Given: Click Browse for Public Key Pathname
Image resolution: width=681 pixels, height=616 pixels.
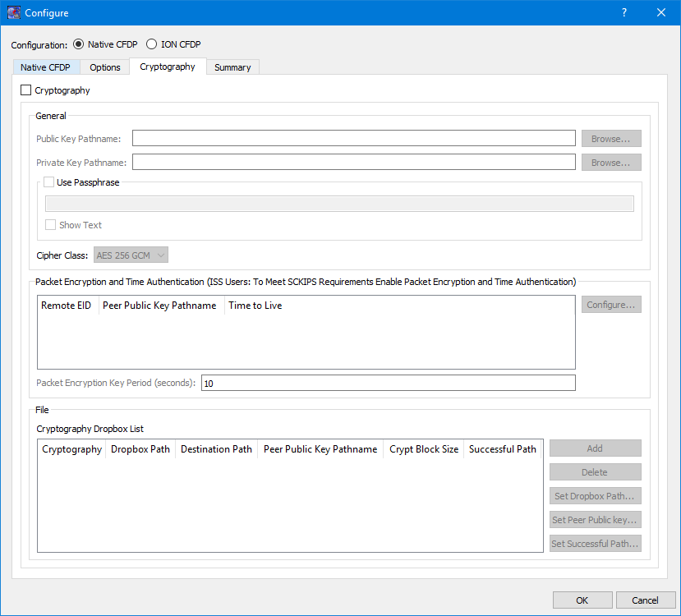Looking at the screenshot, I should (611, 139).
